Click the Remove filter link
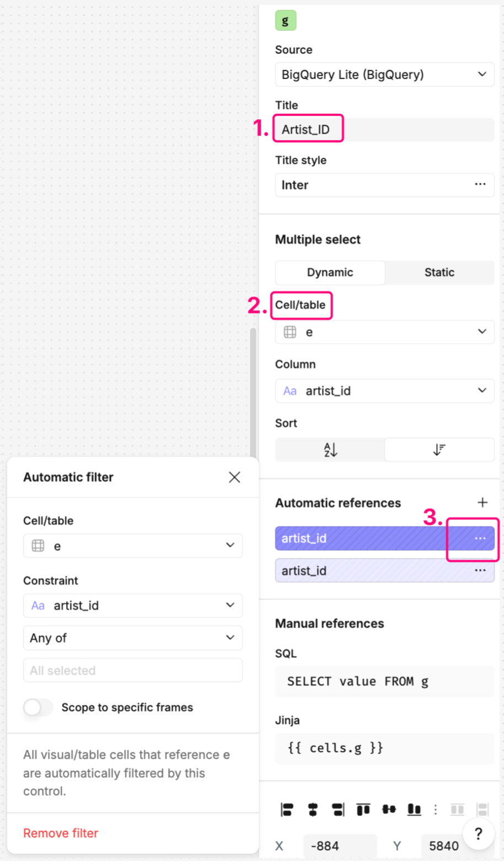Screen dimensions: 504x861 coord(61,833)
